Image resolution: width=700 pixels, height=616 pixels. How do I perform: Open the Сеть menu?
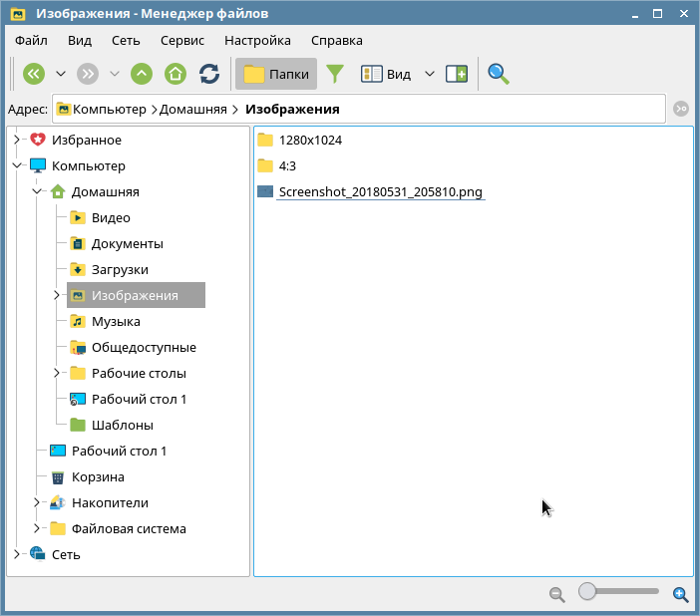tap(126, 41)
